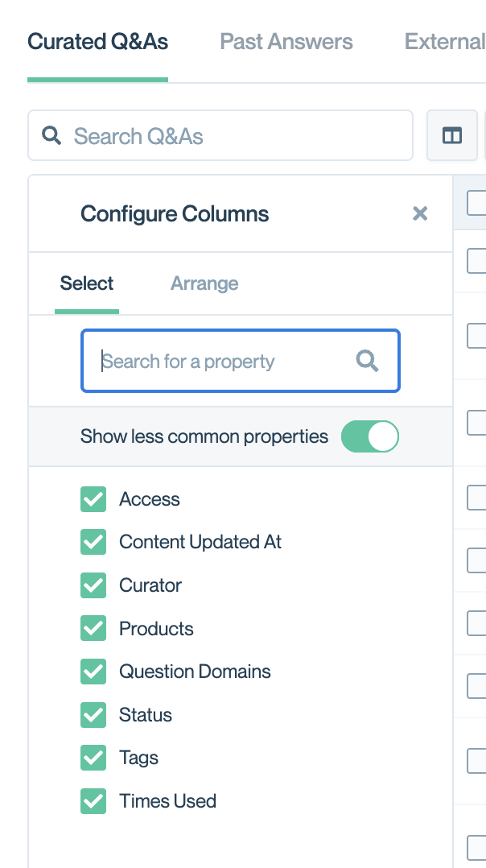Hide the Tags column checkbox
Image resolution: width=486 pixels, height=868 pixels.
(93, 758)
